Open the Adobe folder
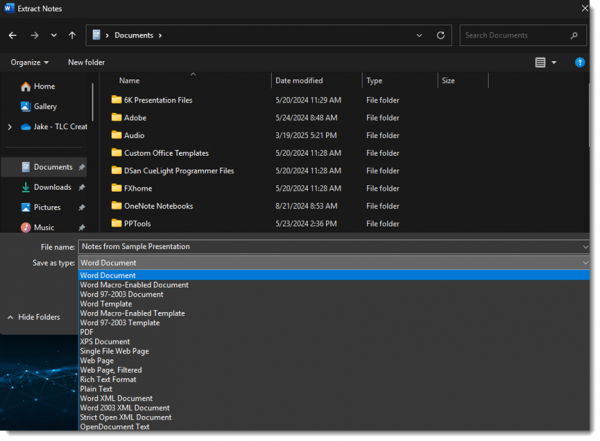Viewport: 600px width, 441px height. coord(135,118)
